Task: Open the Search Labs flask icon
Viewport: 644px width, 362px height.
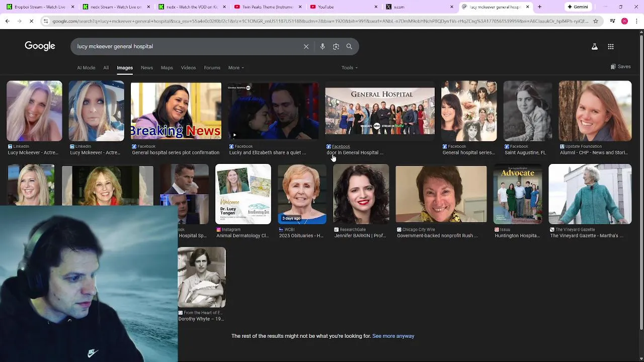Action: [594, 46]
